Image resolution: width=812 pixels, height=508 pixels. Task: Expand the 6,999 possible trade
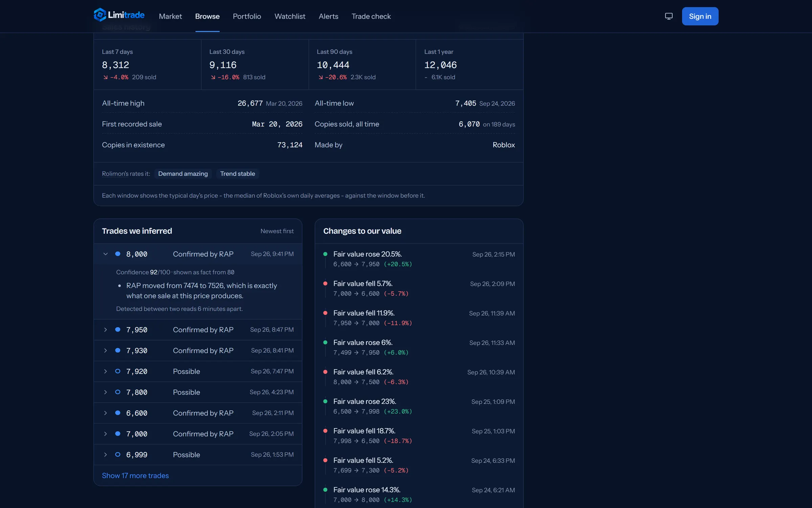tap(198, 454)
